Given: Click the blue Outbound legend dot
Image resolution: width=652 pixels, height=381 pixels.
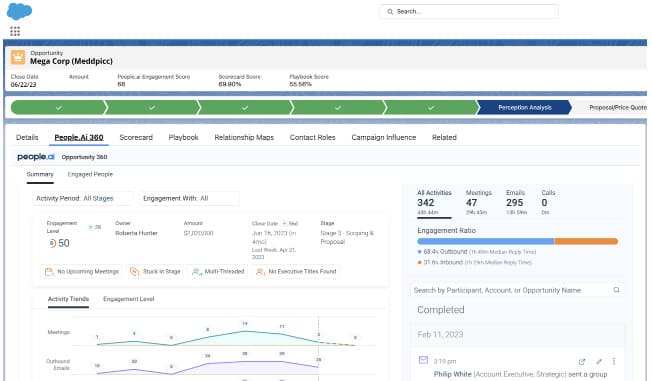Looking at the screenshot, I should [x=420, y=252].
